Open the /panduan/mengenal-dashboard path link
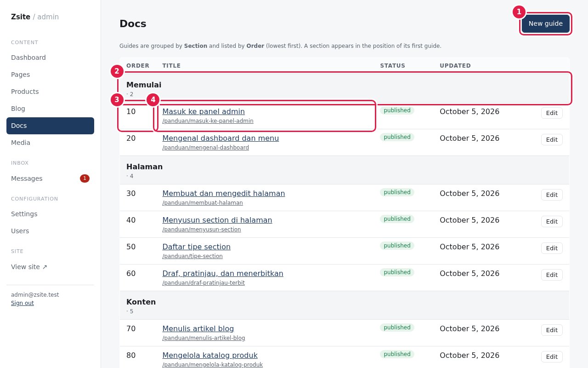The height and width of the screenshot is (368, 588). coord(205,148)
